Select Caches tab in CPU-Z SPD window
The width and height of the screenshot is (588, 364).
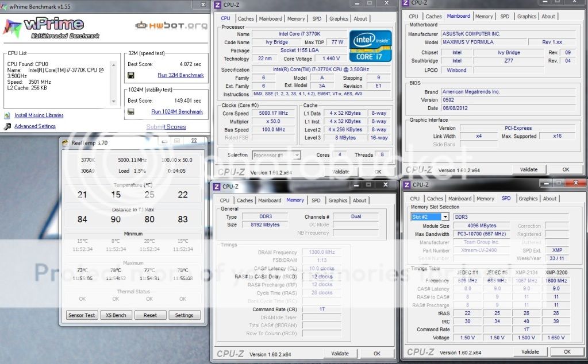(435, 199)
